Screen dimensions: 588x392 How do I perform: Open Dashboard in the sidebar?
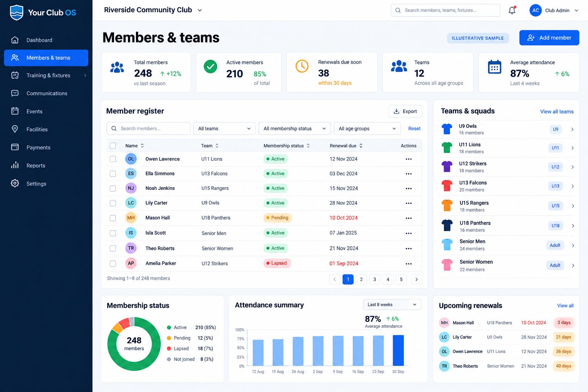(x=46, y=40)
